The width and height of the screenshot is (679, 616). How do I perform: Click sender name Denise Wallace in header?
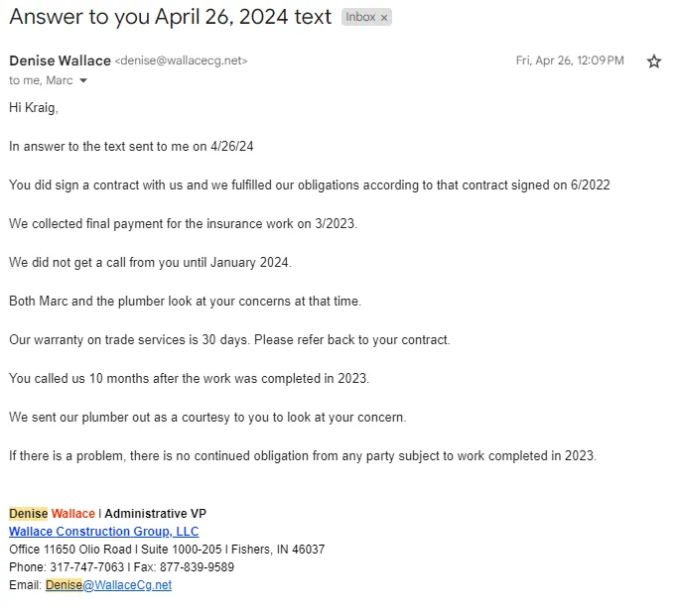pos(60,61)
